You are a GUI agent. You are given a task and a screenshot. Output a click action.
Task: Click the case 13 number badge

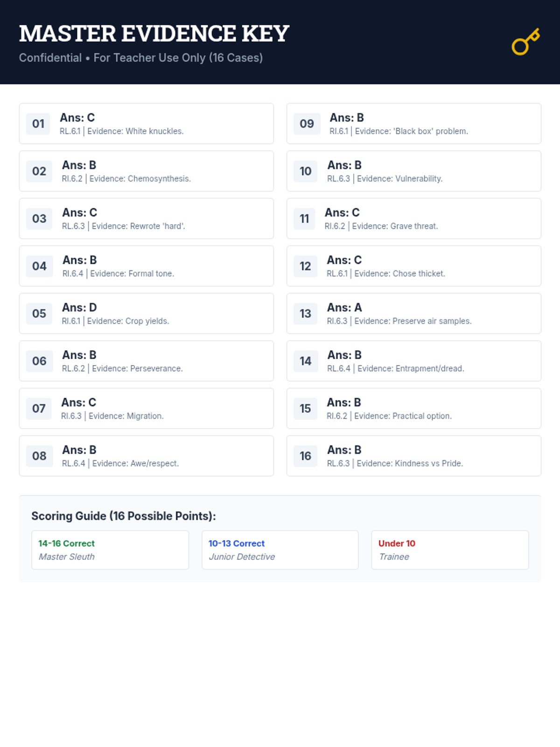(x=305, y=314)
